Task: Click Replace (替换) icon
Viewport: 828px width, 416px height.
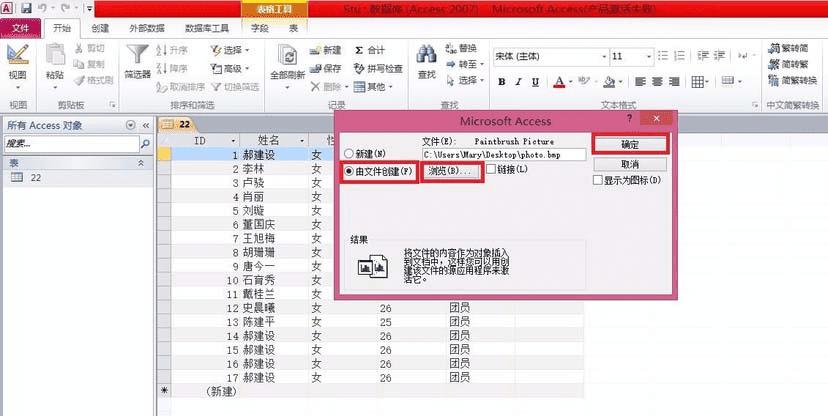Action: pyautogui.click(x=451, y=49)
